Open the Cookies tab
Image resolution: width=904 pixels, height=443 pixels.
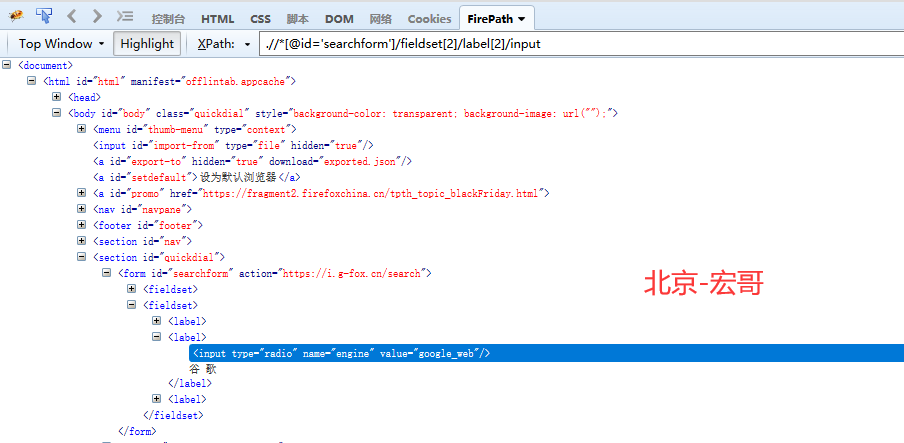click(430, 18)
